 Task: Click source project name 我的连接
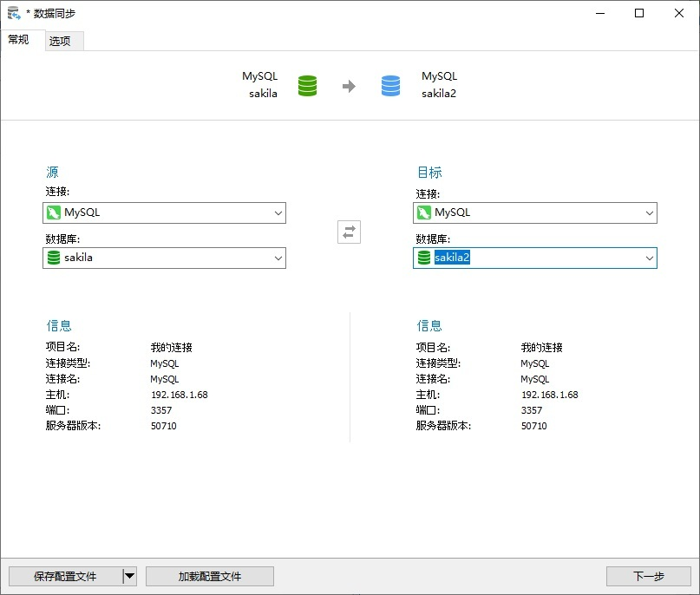[x=172, y=347]
